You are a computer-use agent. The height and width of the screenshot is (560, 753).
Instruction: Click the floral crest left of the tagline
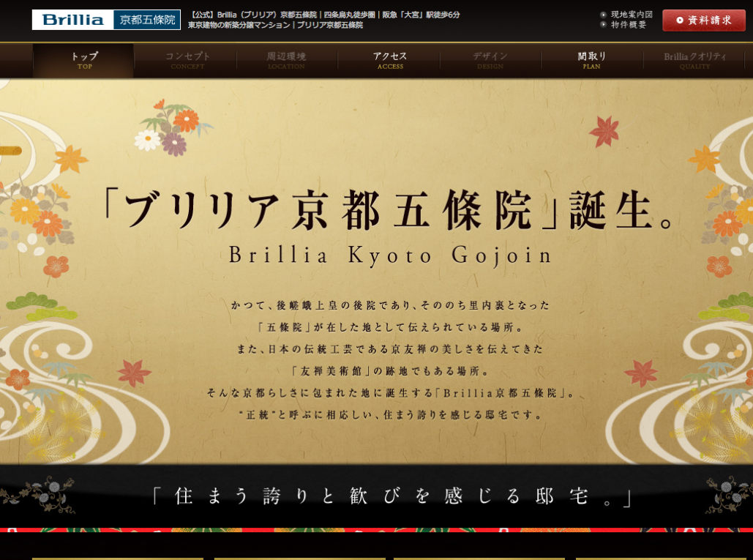pos(44,494)
